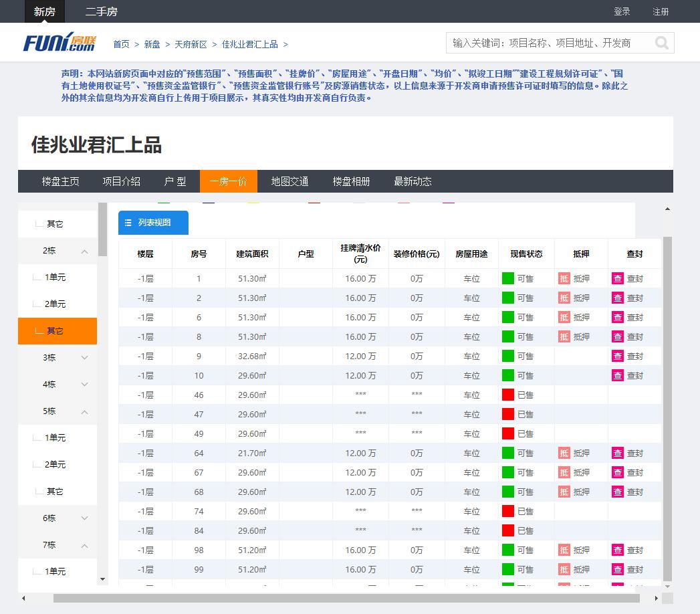Select 1单元 under 5栋

(x=55, y=438)
